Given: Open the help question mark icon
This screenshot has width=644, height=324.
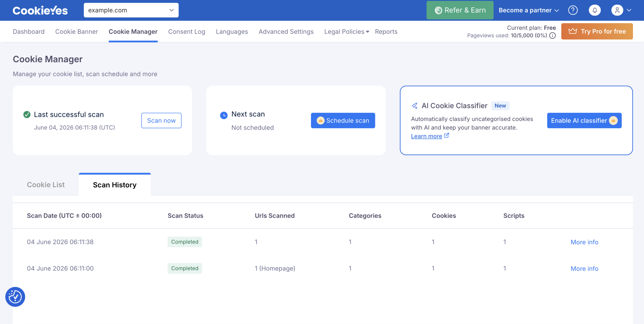Looking at the screenshot, I should point(573,10).
